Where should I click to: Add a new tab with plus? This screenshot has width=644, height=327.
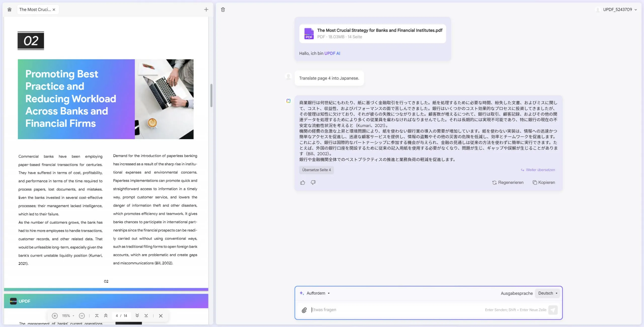pyautogui.click(x=206, y=10)
